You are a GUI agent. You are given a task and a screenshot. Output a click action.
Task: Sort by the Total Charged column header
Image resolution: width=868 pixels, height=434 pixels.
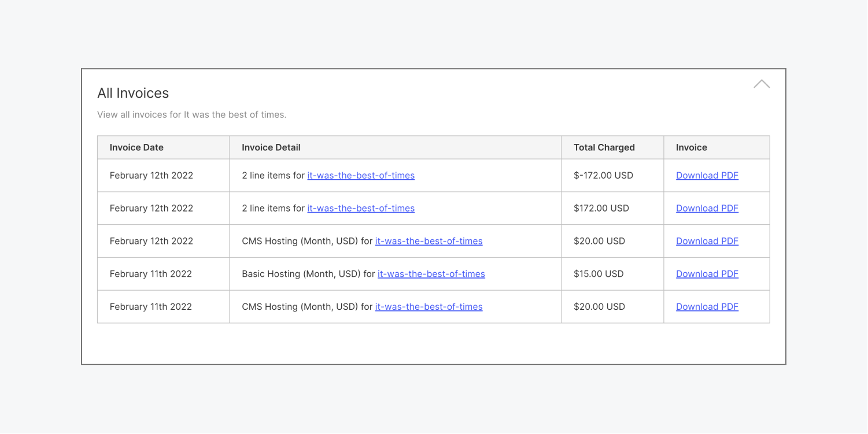coord(604,147)
